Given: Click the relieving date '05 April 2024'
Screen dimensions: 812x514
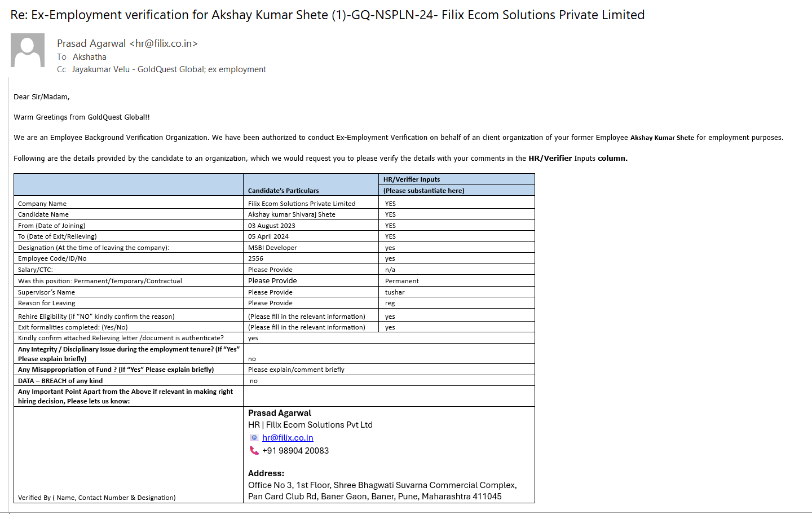Looking at the screenshot, I should 268,236.
